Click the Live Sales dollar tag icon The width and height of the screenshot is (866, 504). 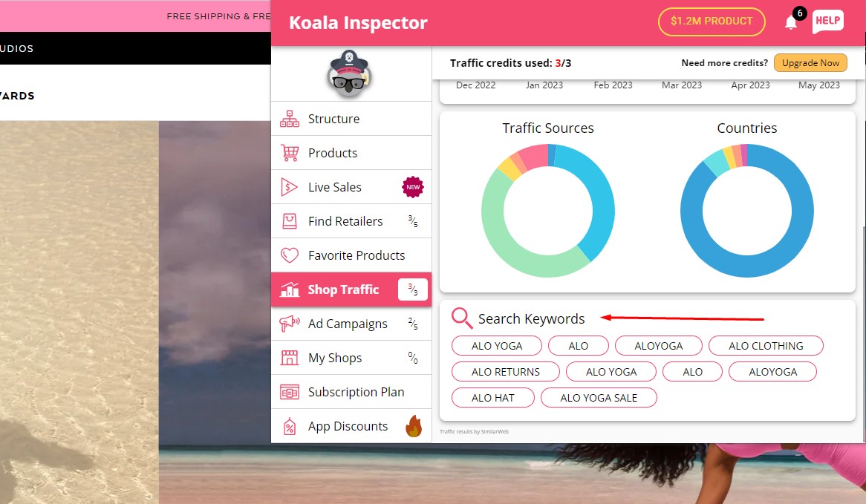(x=289, y=187)
